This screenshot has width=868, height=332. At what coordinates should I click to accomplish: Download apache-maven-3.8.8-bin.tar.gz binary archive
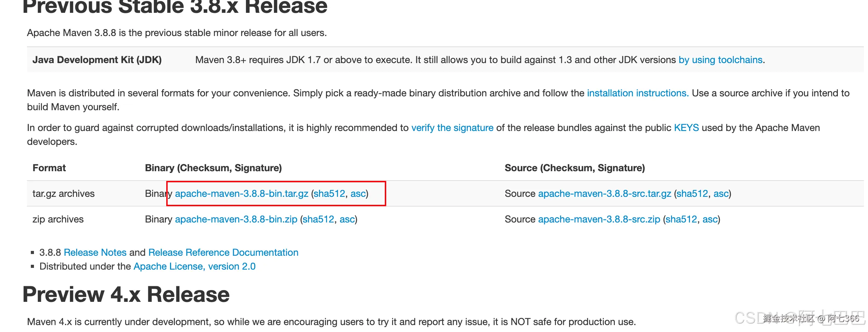coord(241,194)
